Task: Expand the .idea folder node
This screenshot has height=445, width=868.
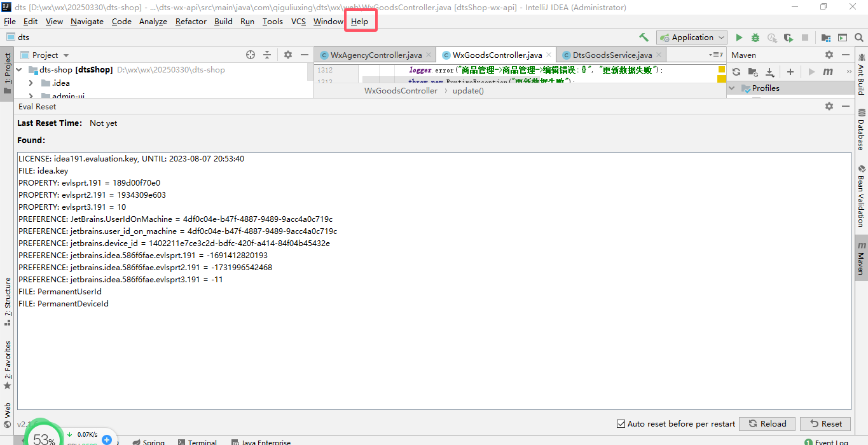Action: coord(31,83)
